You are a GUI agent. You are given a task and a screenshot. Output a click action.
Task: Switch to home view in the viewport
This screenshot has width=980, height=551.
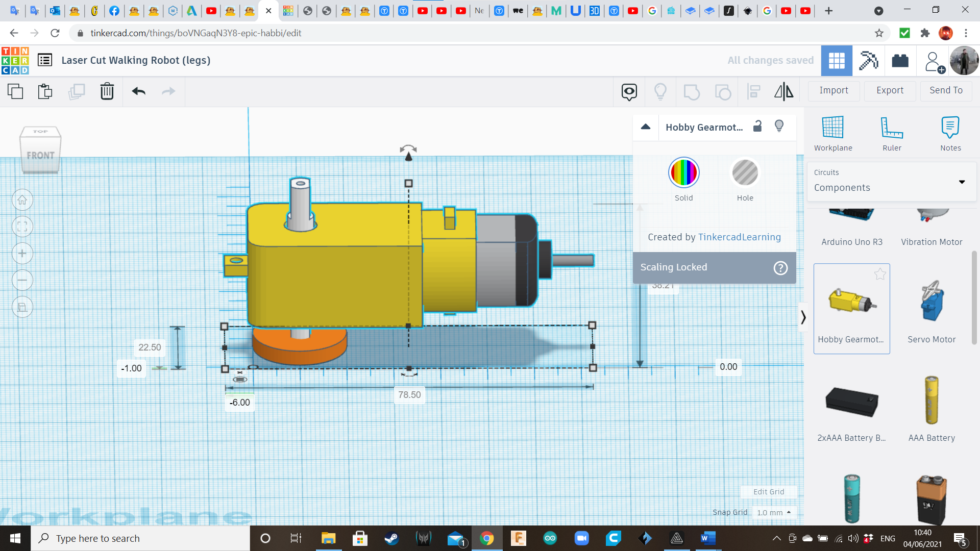pos(22,199)
